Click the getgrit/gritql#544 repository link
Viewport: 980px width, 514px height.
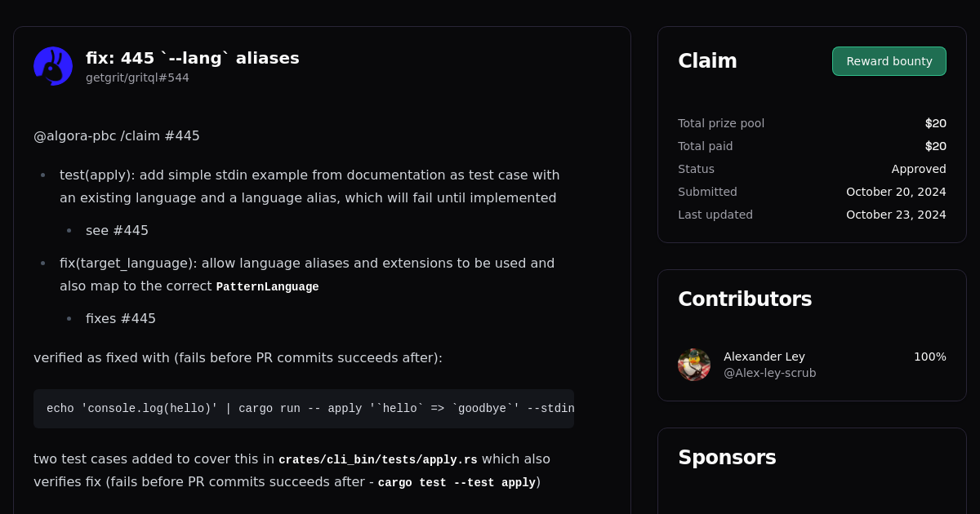pos(136,78)
